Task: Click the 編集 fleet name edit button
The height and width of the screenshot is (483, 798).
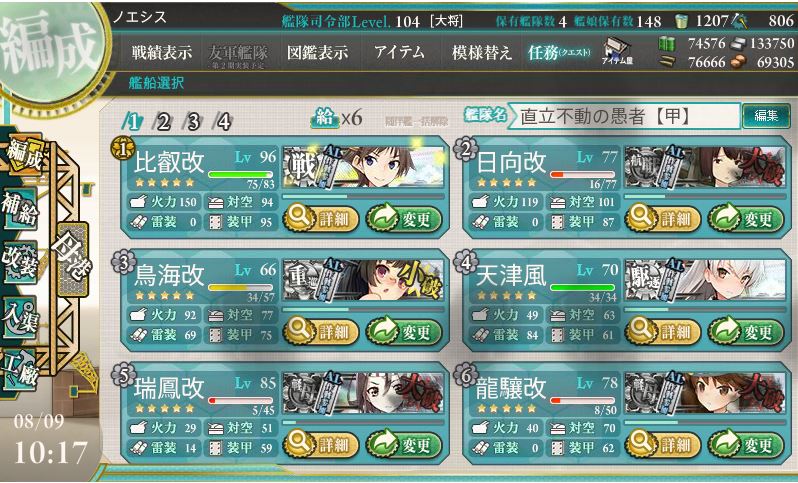Action: (x=766, y=116)
